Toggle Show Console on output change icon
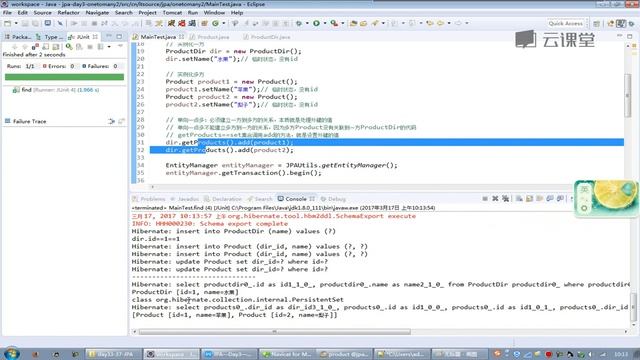 point(550,199)
